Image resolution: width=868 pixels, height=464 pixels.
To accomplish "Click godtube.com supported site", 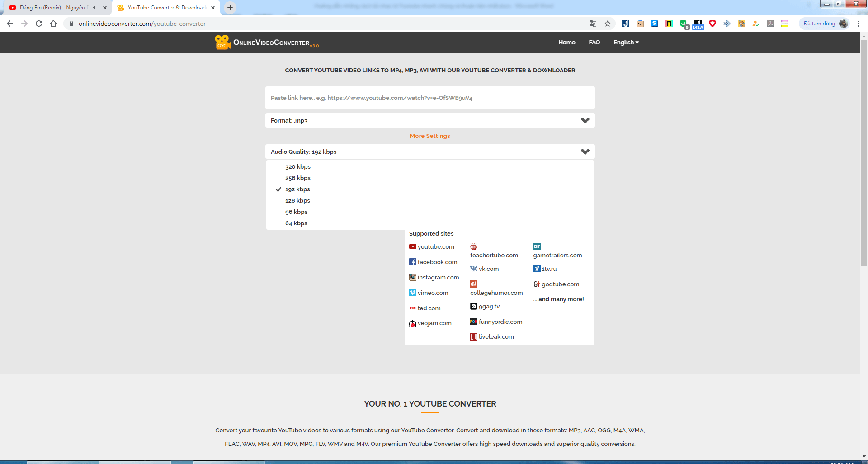I will (x=556, y=284).
